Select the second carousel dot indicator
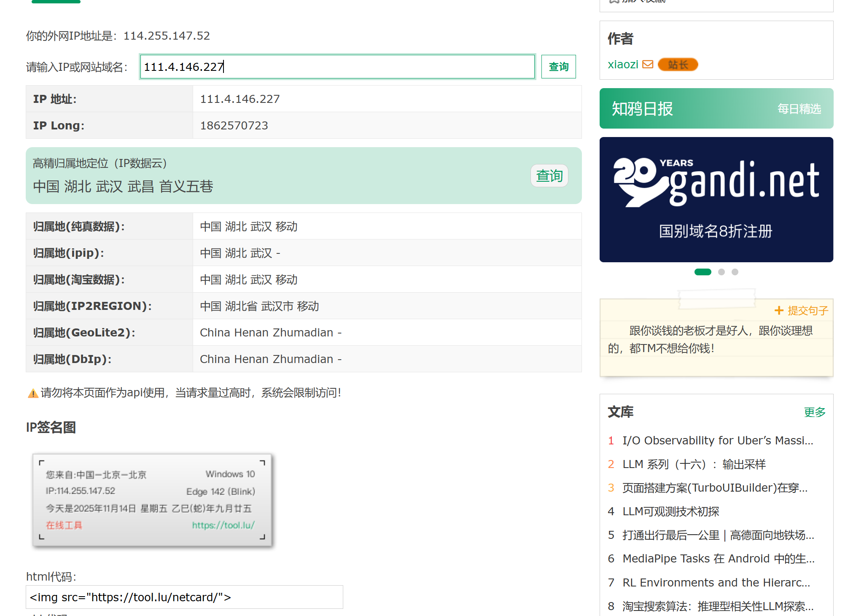 (x=721, y=272)
